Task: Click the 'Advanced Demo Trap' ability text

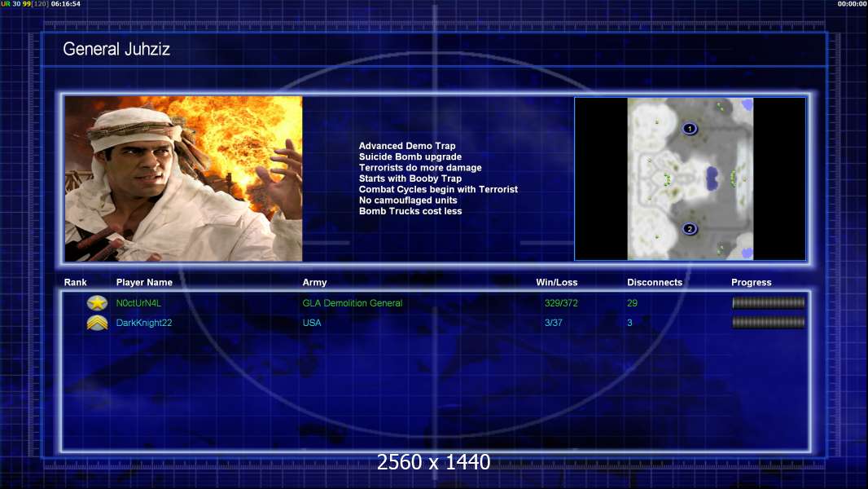Action: [407, 146]
